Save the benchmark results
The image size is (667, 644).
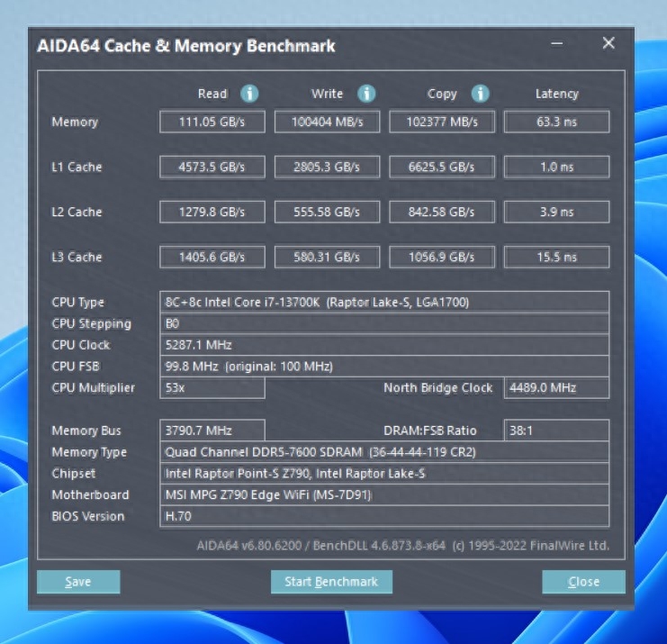pyautogui.click(x=78, y=582)
